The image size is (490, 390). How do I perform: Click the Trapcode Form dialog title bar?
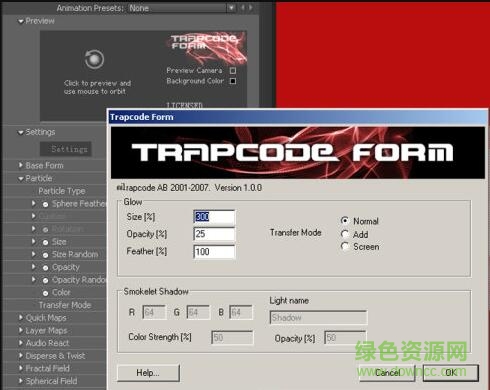coord(298,117)
